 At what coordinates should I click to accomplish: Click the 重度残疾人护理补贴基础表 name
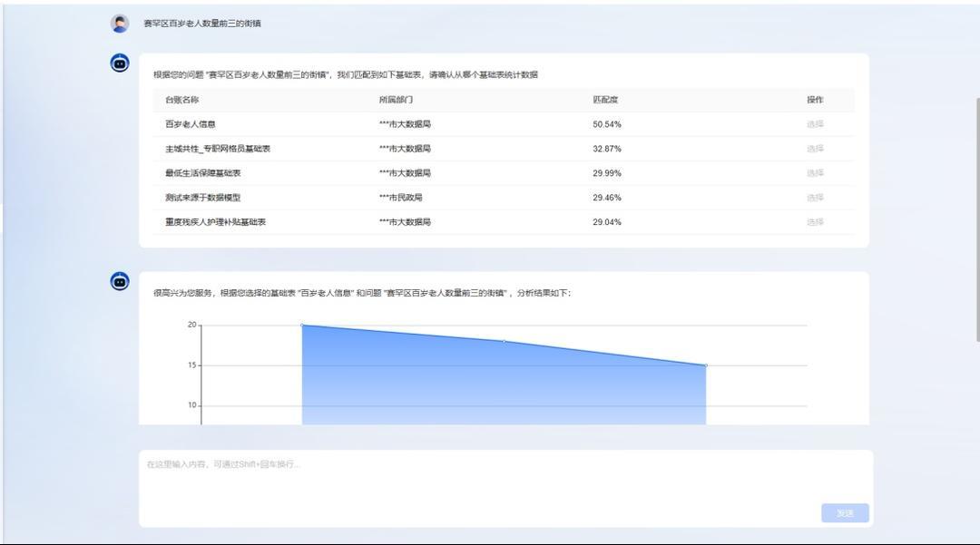coord(216,221)
